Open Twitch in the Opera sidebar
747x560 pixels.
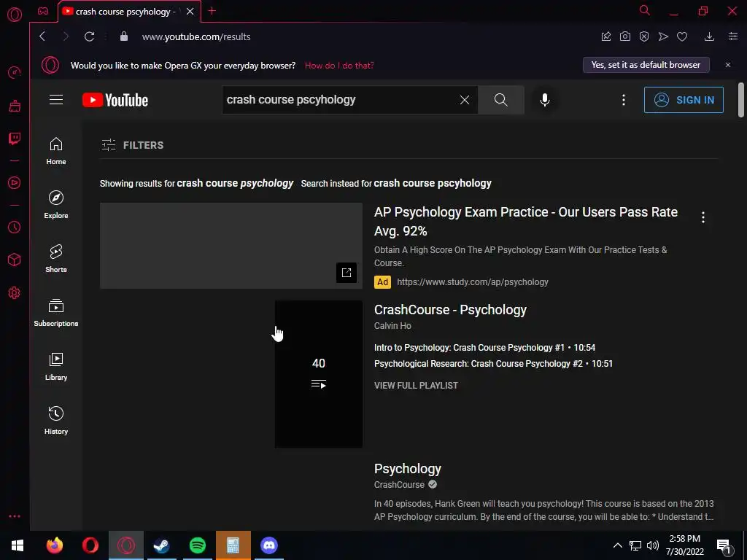(x=15, y=139)
